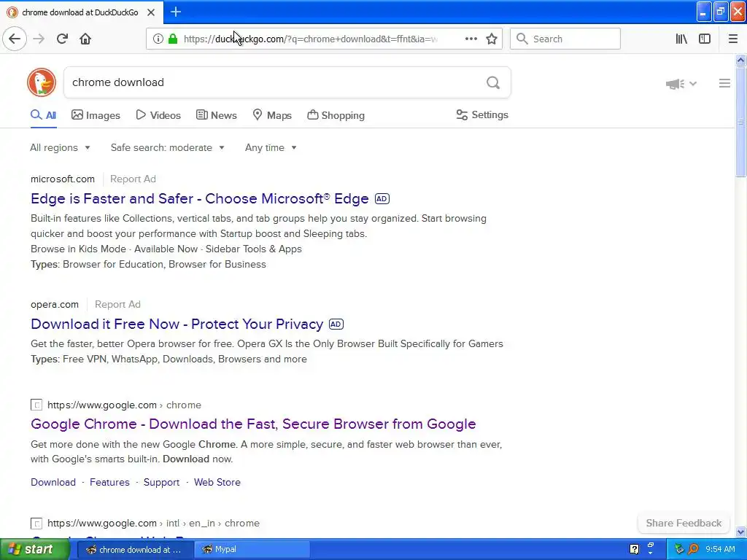Click the DuckDuckGo duck logo
Screen dimensions: 747x560
(x=42, y=82)
